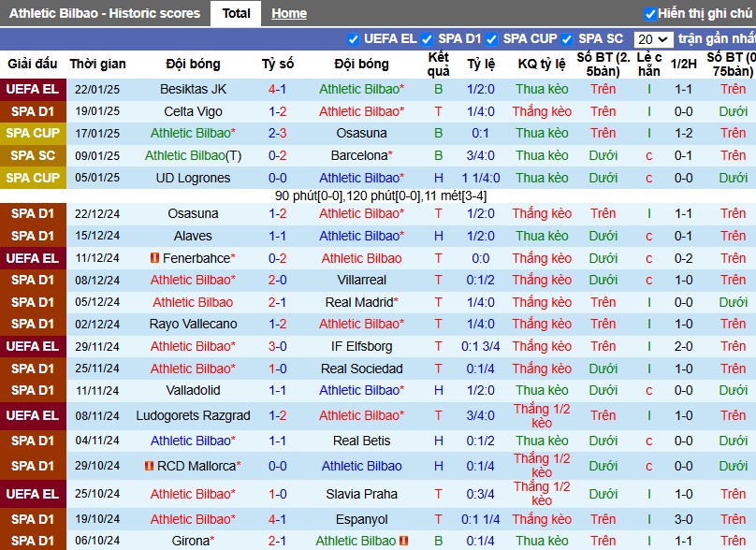The image size is (756, 550).
Task: Open the RCD Mallorca team link
Action: click(x=196, y=466)
